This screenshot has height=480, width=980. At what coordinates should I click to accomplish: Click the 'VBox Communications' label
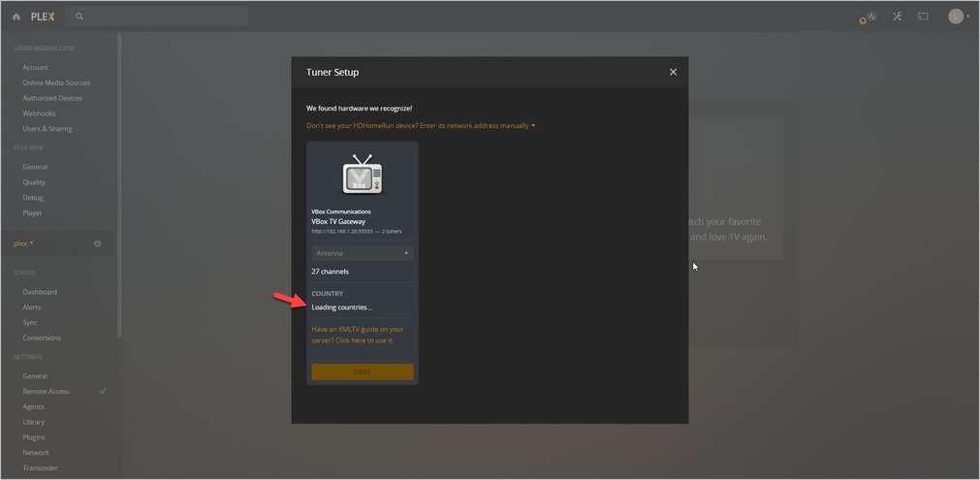341,211
